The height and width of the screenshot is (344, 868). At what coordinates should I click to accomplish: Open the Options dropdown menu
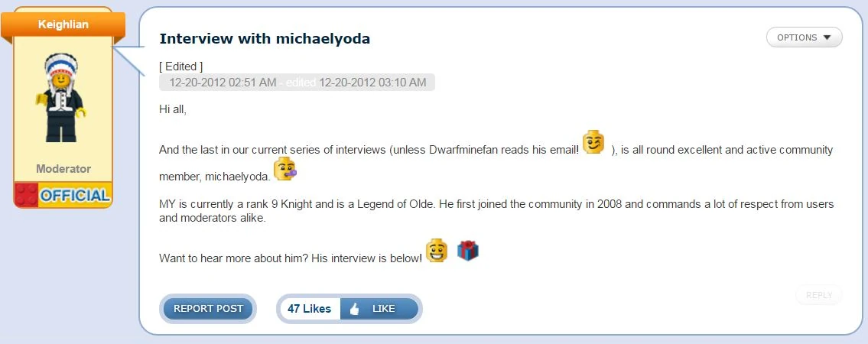click(804, 37)
